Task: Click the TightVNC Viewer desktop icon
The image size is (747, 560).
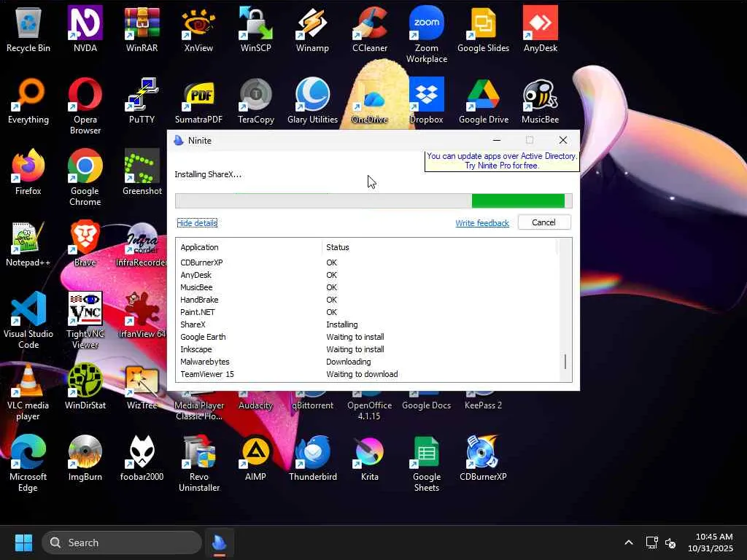Action: tap(85, 321)
